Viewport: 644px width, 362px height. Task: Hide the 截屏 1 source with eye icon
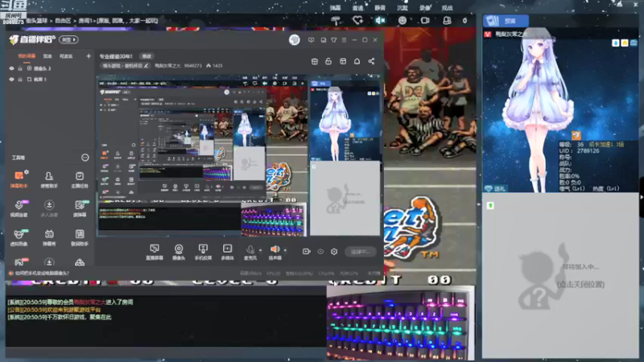click(11, 79)
